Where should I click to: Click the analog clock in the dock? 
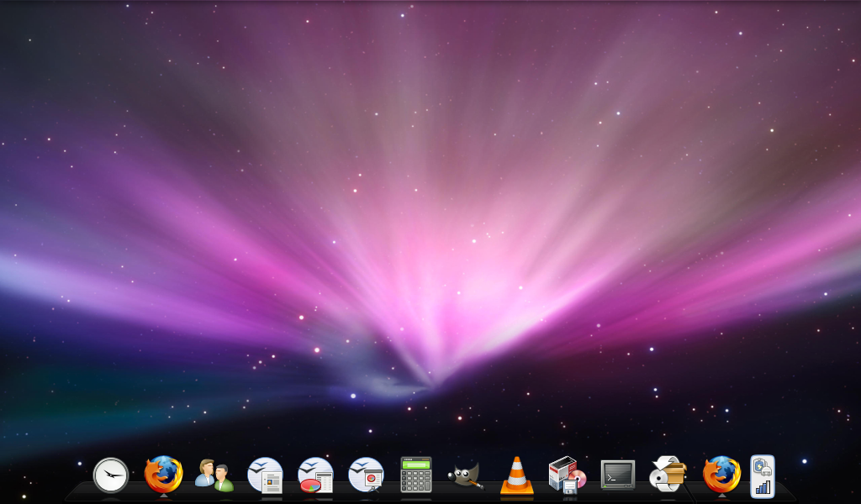[111, 475]
